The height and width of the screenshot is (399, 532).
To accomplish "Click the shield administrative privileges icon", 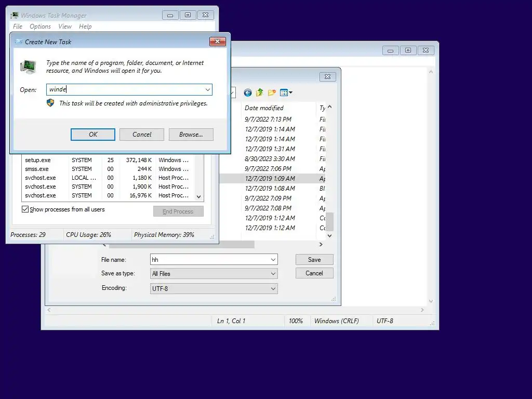I will pos(50,103).
